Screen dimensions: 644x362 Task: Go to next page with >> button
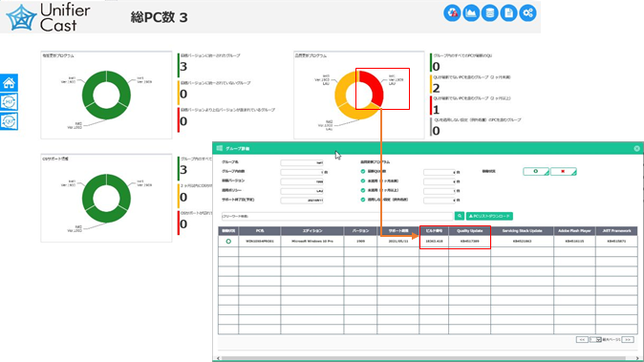click(627, 339)
